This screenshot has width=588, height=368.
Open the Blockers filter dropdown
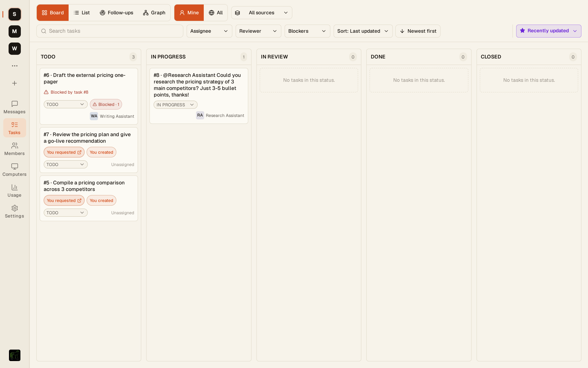pyautogui.click(x=307, y=31)
